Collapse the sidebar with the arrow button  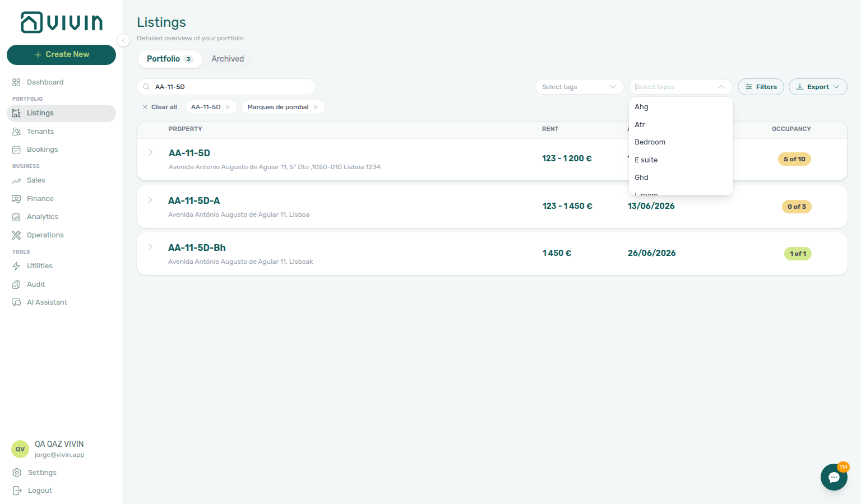123,40
